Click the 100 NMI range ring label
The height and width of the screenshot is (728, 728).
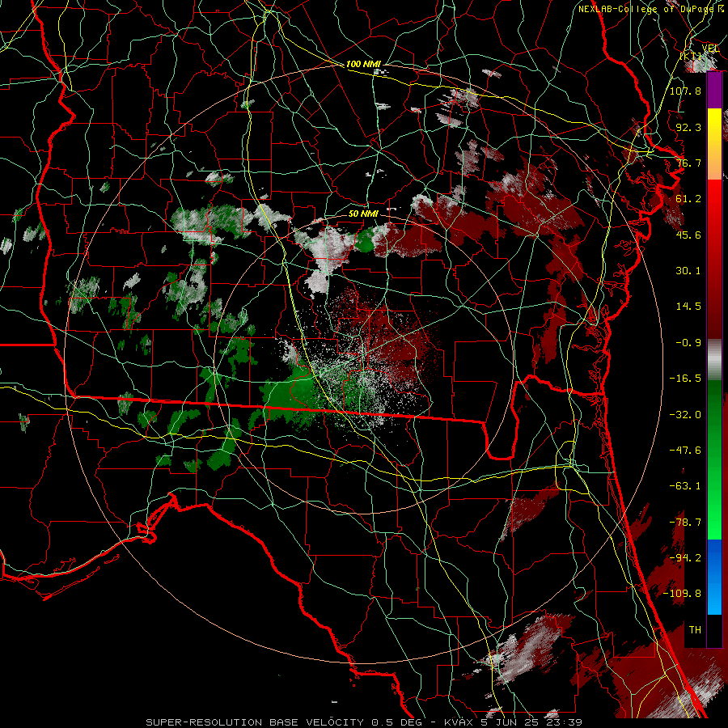[363, 64]
